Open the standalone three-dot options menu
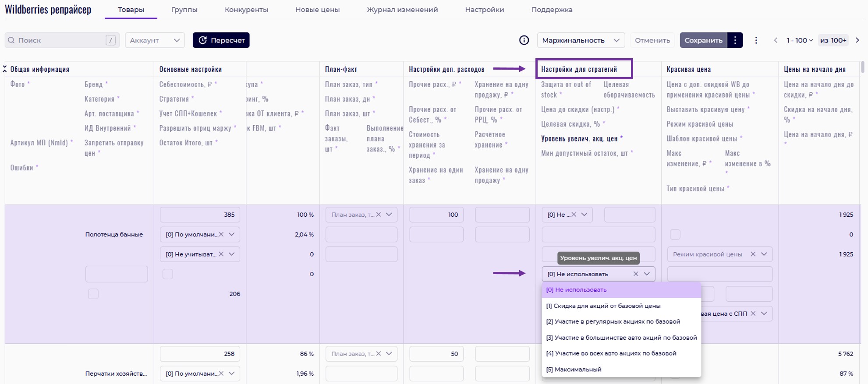Image resolution: width=868 pixels, height=384 pixels. click(756, 40)
